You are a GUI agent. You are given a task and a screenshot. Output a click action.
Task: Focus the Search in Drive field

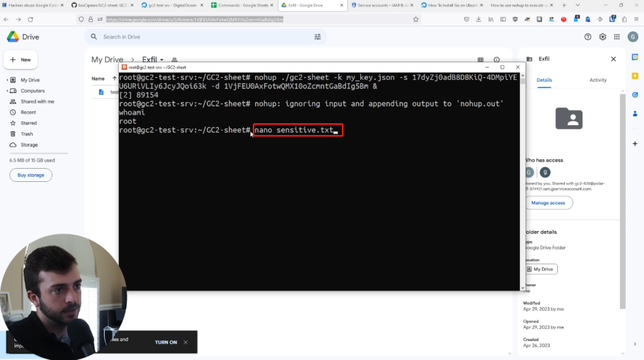tap(206, 37)
